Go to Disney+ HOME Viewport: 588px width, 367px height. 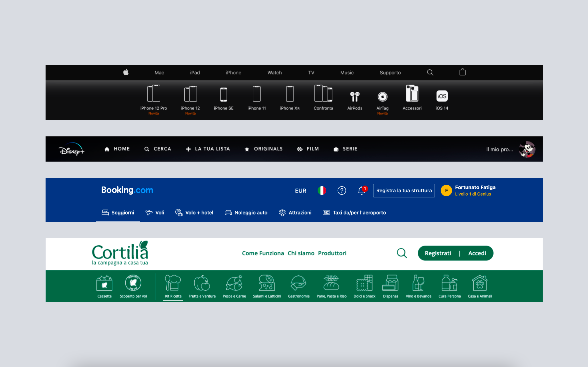coord(117,149)
